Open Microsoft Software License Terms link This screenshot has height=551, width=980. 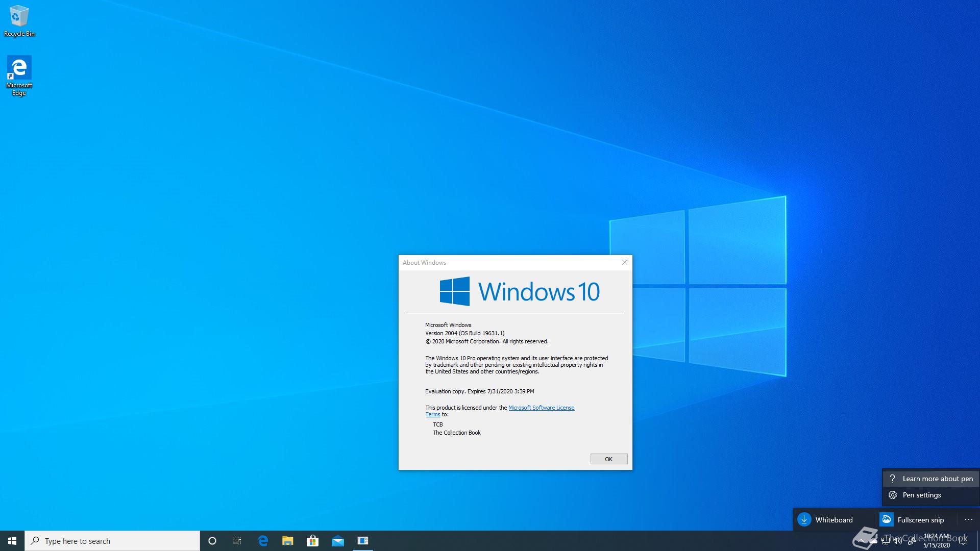pyautogui.click(x=541, y=408)
